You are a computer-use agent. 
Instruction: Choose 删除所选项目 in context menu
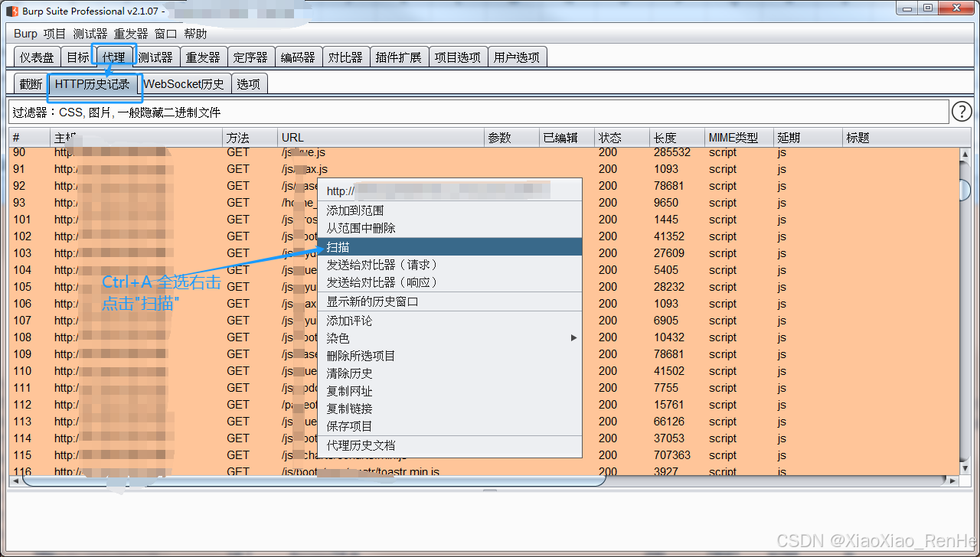[x=450, y=356]
